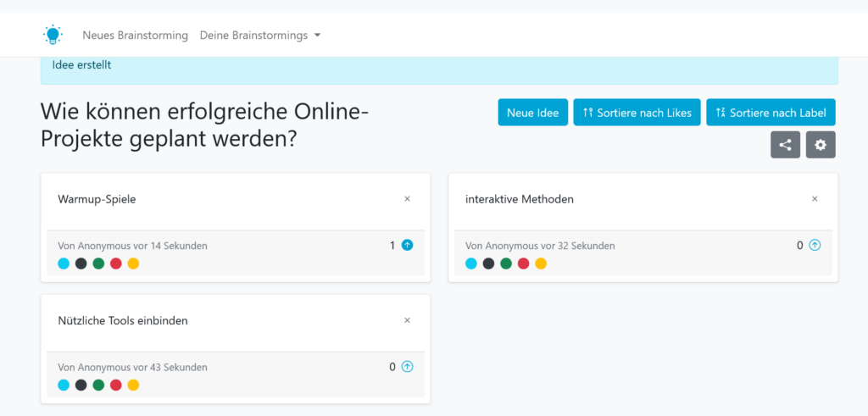Toggle the like arrow on Warmup-Spiele

pyautogui.click(x=408, y=245)
